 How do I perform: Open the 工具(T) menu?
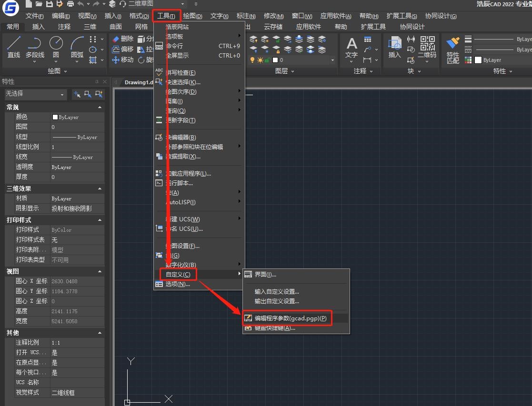(x=166, y=16)
